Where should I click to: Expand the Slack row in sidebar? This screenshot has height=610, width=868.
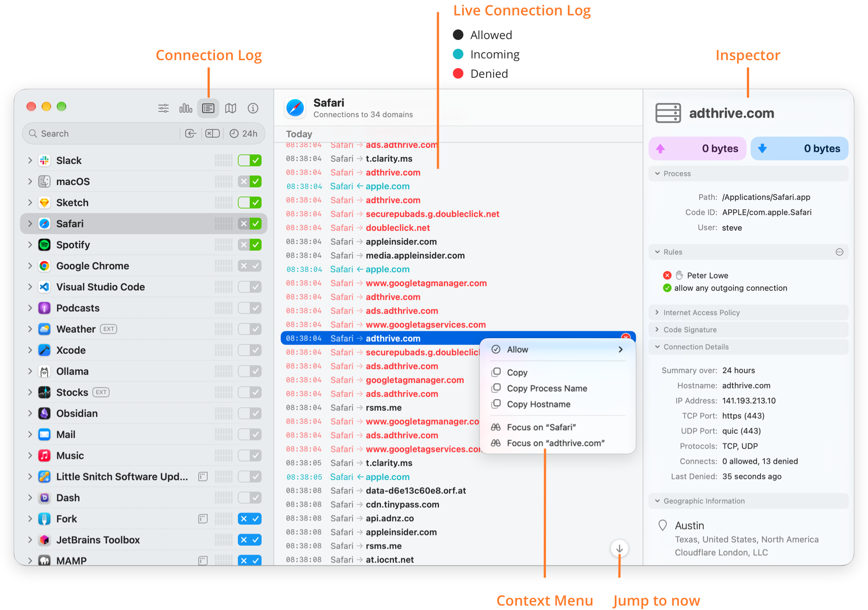coord(30,160)
